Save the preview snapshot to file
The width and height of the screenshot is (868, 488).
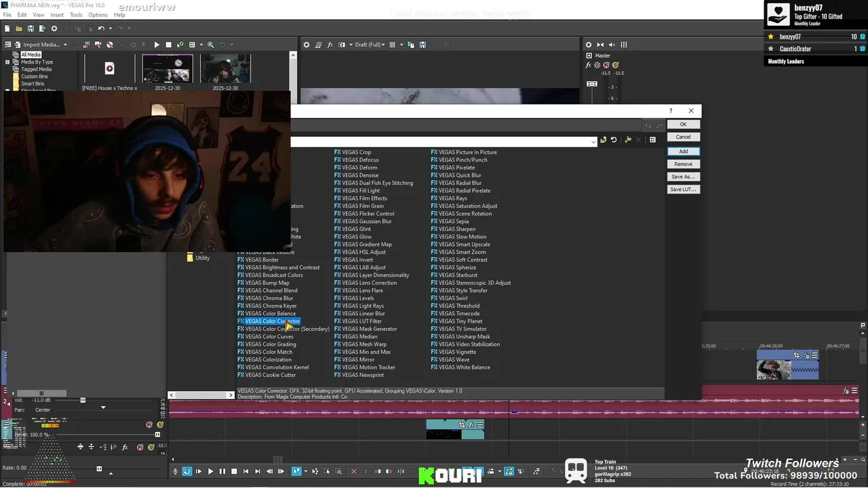422,45
